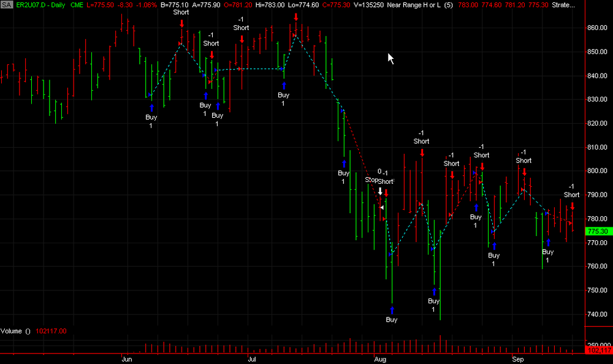Select the B=775.10 bid value
This screenshot has width=613, height=364.
click(174, 5)
